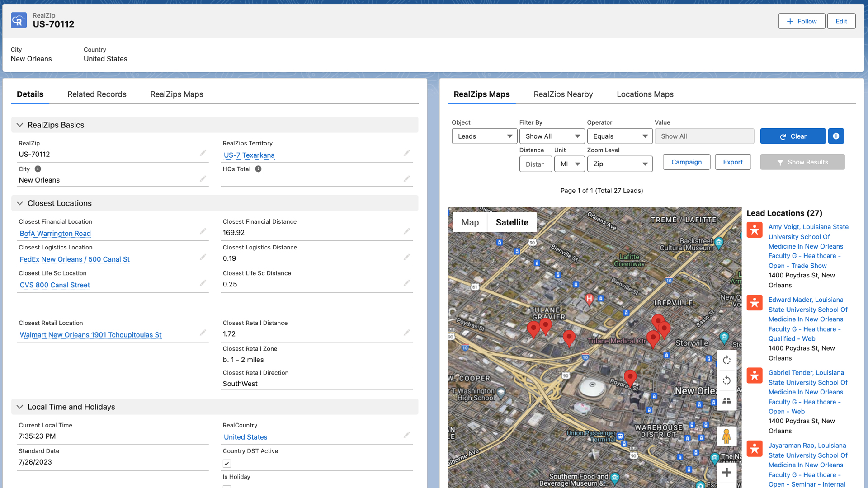
Task: Collapse Local Time and Holidays section
Action: coord(20,407)
